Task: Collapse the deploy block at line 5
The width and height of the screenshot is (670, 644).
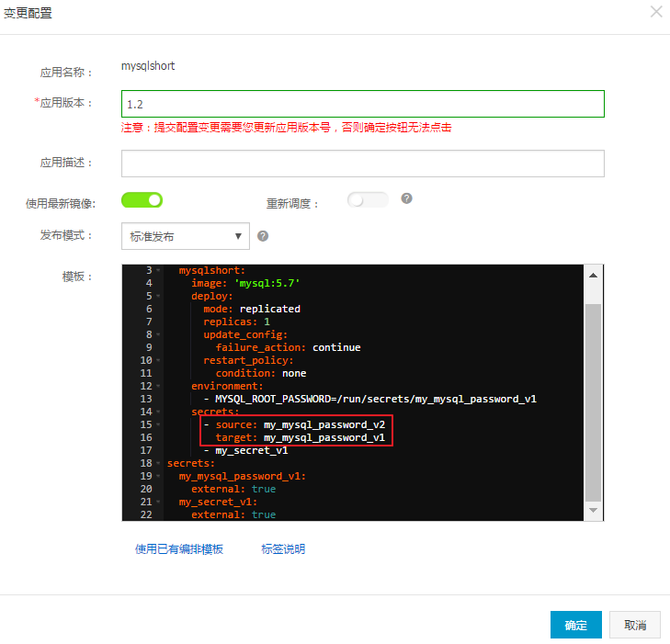Action: [x=158, y=296]
